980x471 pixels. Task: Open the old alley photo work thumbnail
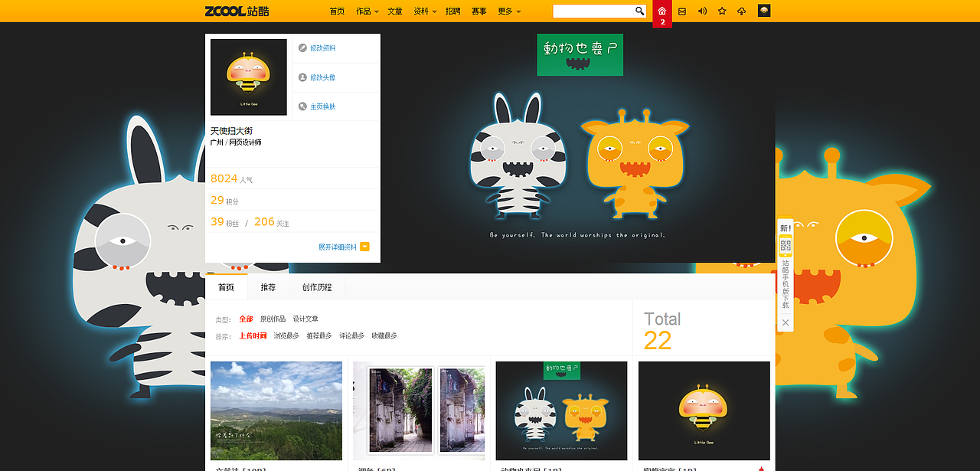click(x=419, y=410)
